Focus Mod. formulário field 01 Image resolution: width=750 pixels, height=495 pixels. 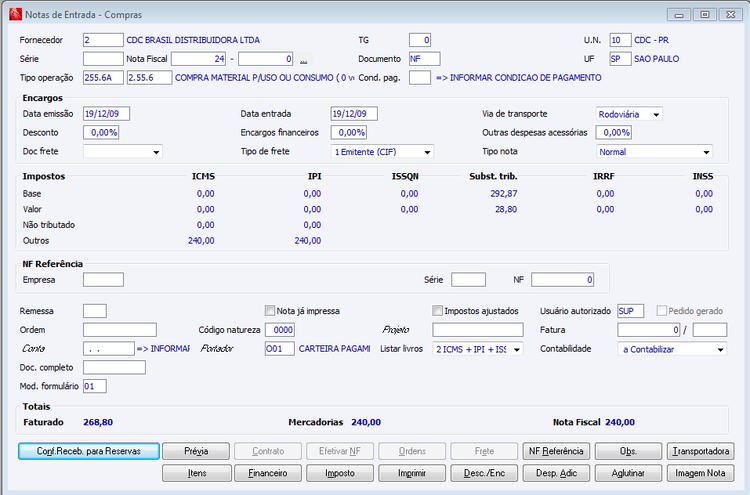pos(95,386)
